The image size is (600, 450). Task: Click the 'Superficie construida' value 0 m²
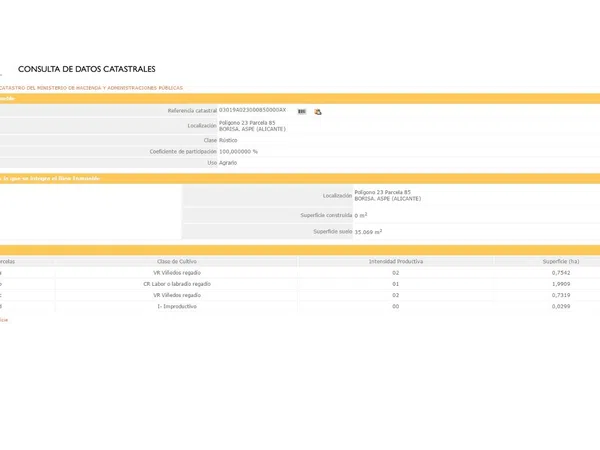[361, 215]
